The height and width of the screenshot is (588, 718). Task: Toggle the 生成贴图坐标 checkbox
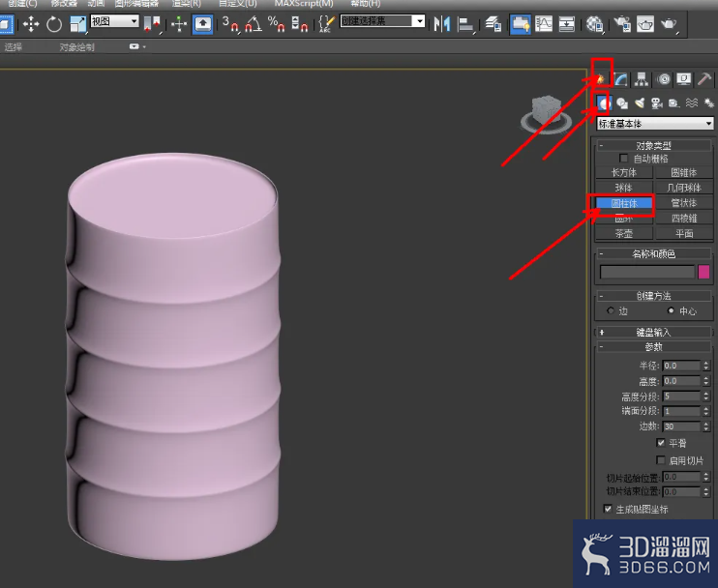click(x=608, y=509)
